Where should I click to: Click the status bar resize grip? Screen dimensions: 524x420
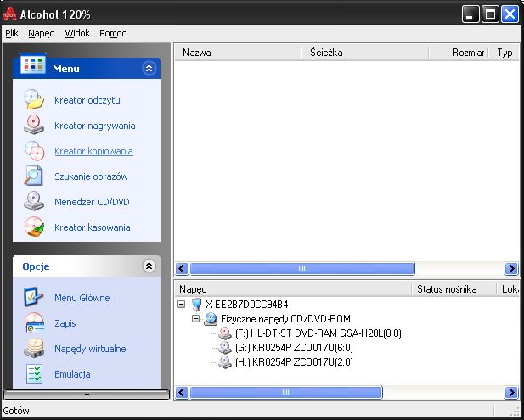515,412
